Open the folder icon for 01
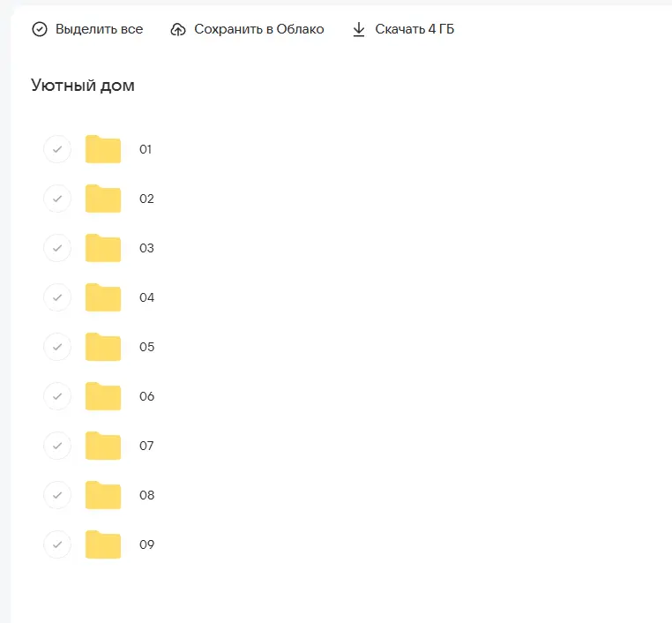 click(x=103, y=150)
